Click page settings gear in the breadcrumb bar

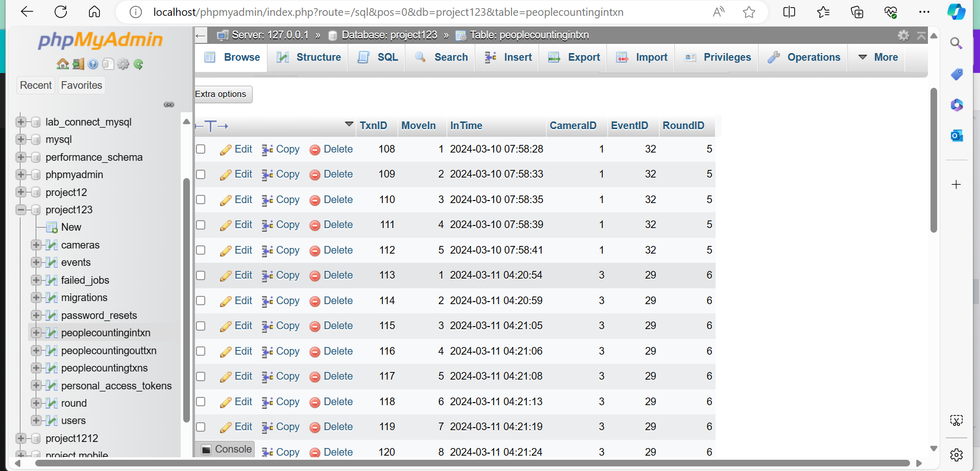(903, 35)
